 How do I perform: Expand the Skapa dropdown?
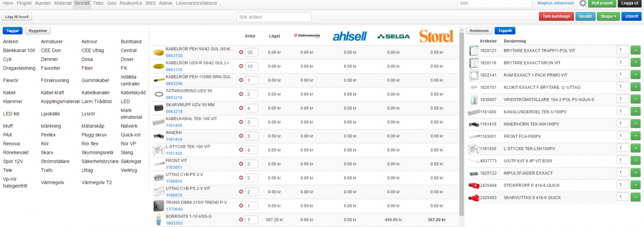click(x=608, y=16)
